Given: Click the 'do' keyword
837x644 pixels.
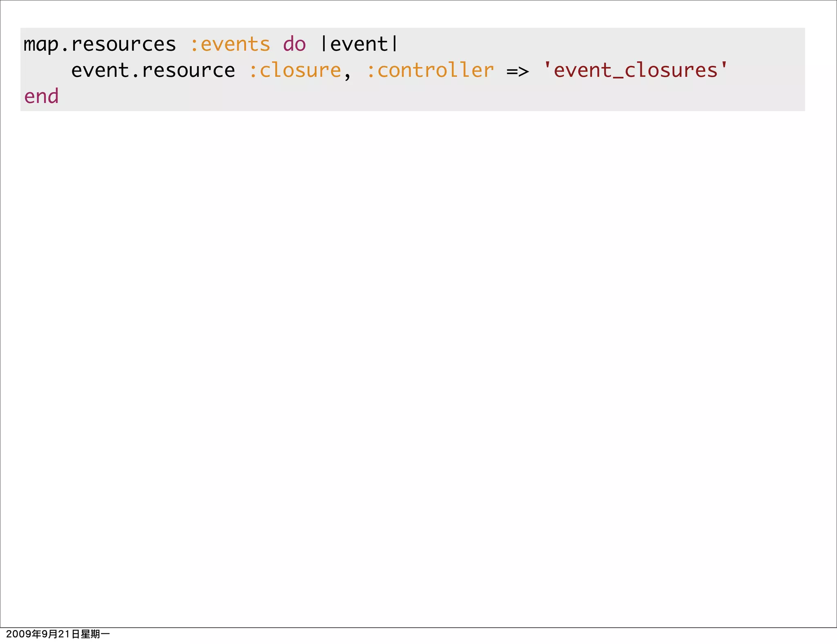Looking at the screenshot, I should [294, 44].
